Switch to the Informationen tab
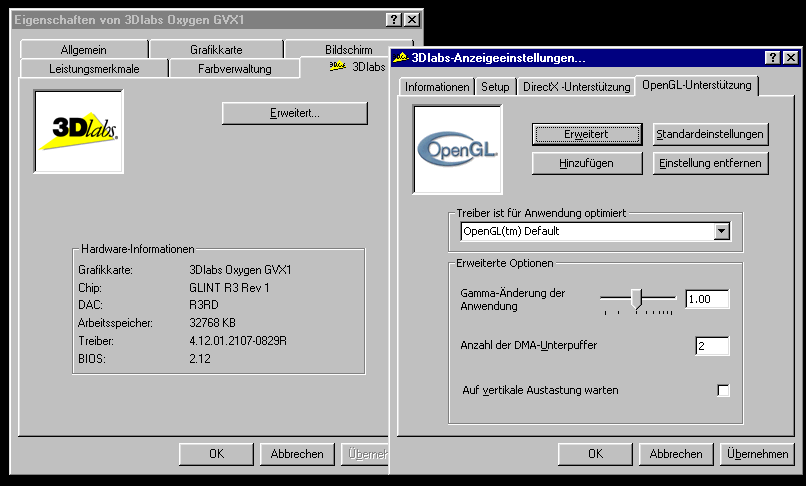 437,87
